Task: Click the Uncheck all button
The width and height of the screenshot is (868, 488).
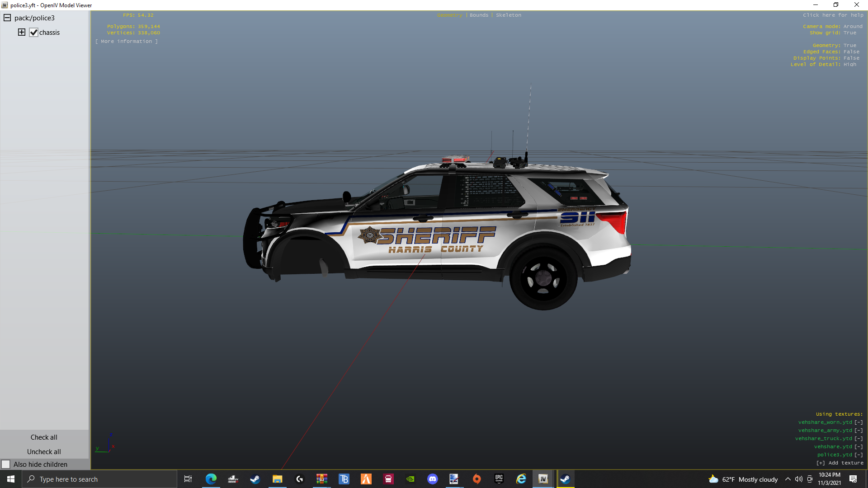Action: [x=44, y=451]
